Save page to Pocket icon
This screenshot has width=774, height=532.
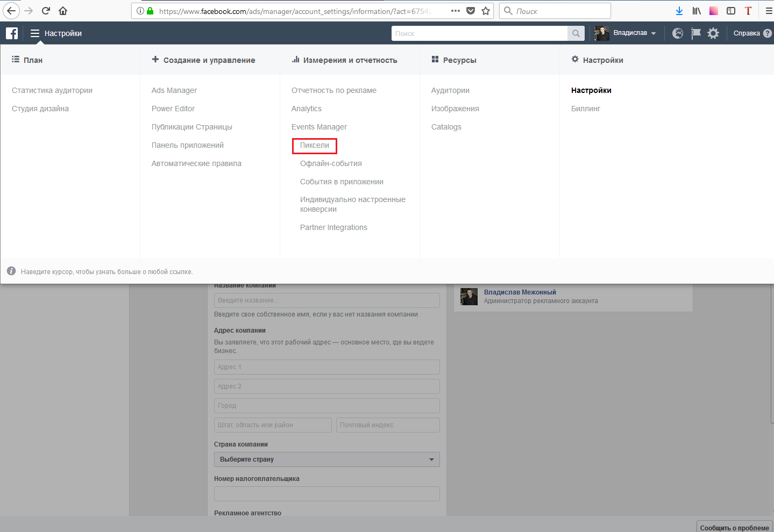pos(471,11)
